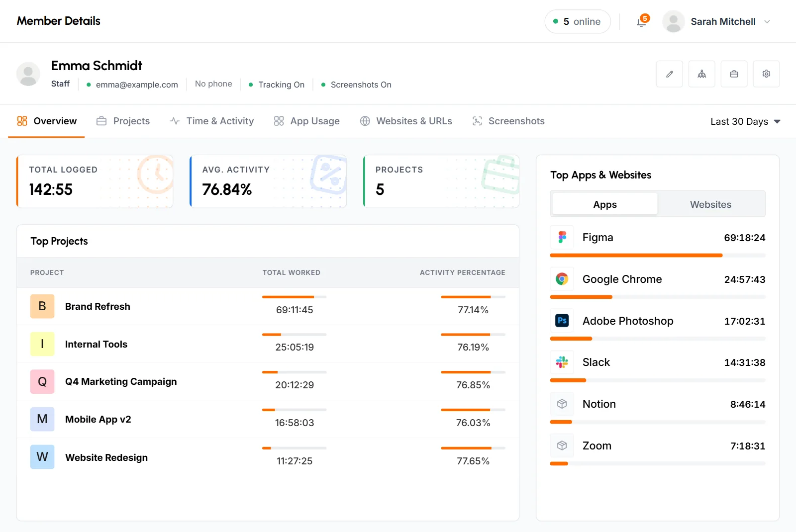Click the Figma usage progress bar
Viewport: 796px width, 532px height.
(x=658, y=256)
